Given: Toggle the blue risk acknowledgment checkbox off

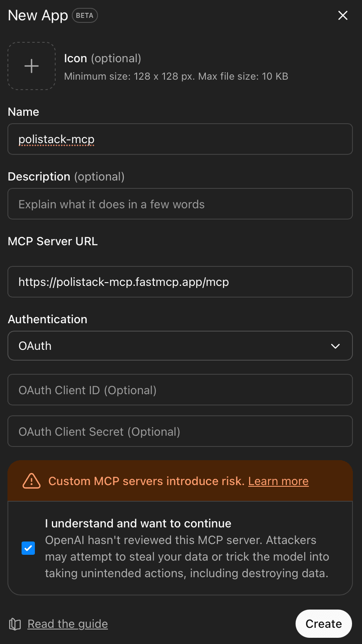Looking at the screenshot, I should tap(28, 548).
